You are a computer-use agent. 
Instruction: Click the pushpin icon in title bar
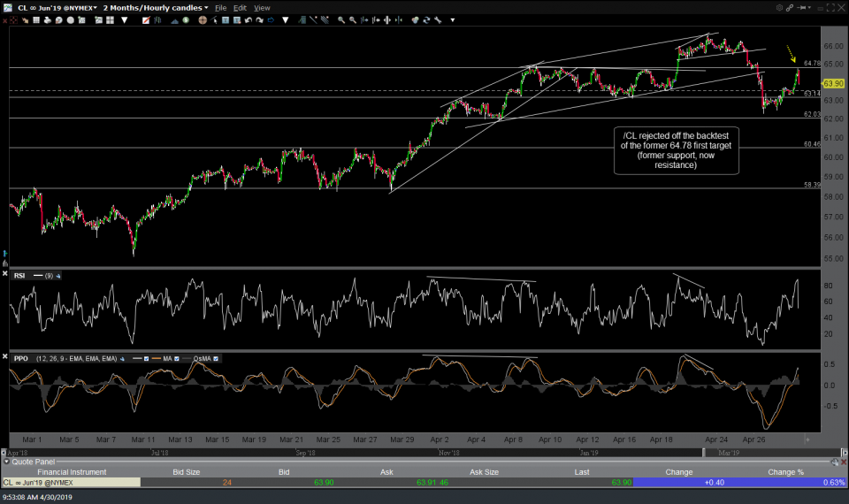pos(802,8)
